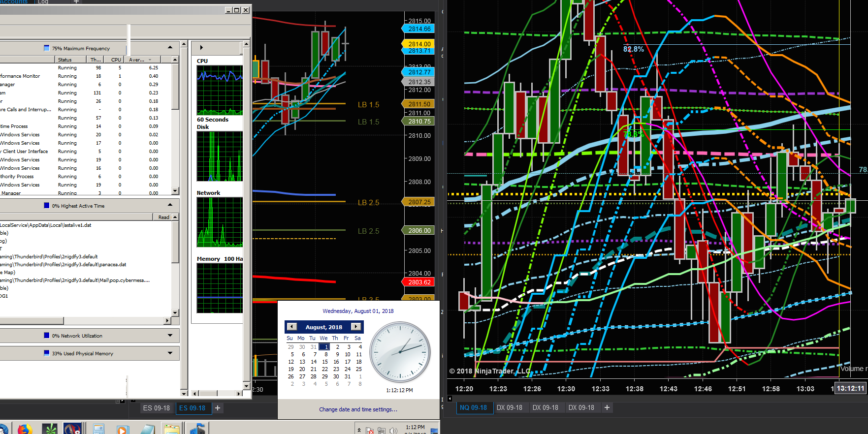The width and height of the screenshot is (868, 434).
Task: Click the 13:12:11 time label on chart axis
Action: coord(850,388)
